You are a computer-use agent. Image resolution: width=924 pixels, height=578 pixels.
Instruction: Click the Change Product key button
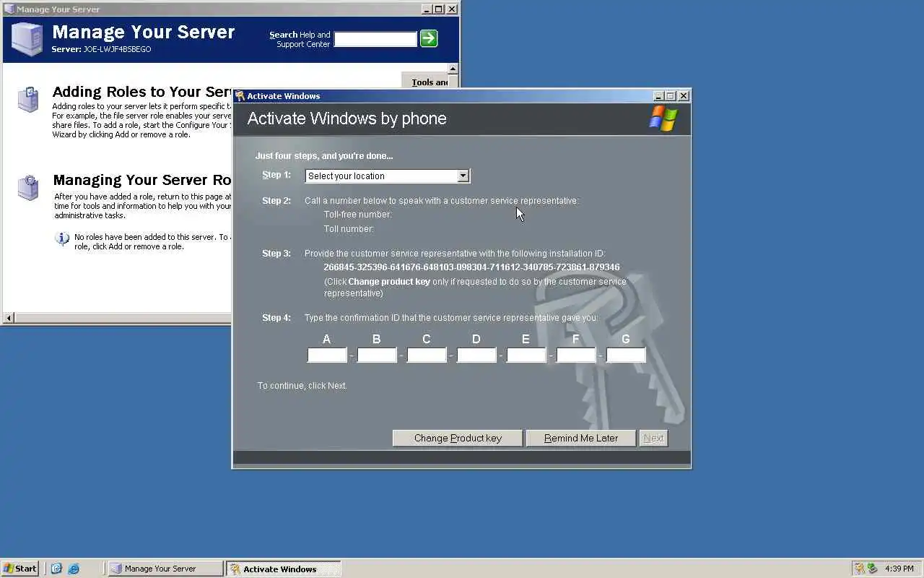coord(458,438)
